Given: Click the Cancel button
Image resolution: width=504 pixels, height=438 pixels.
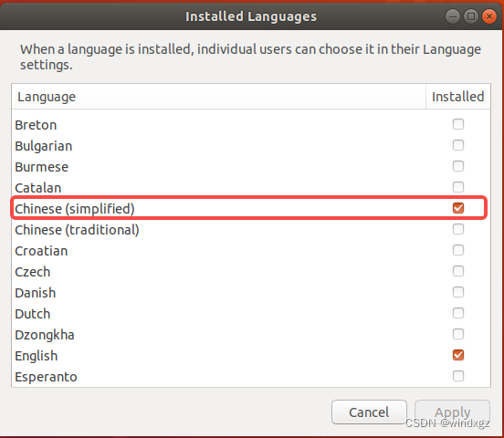Looking at the screenshot, I should [x=369, y=412].
